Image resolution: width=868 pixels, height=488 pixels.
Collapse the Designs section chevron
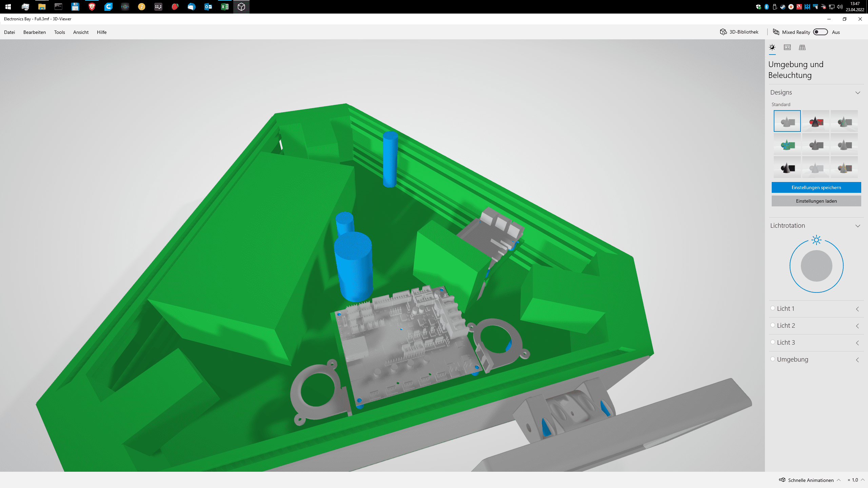pyautogui.click(x=857, y=93)
